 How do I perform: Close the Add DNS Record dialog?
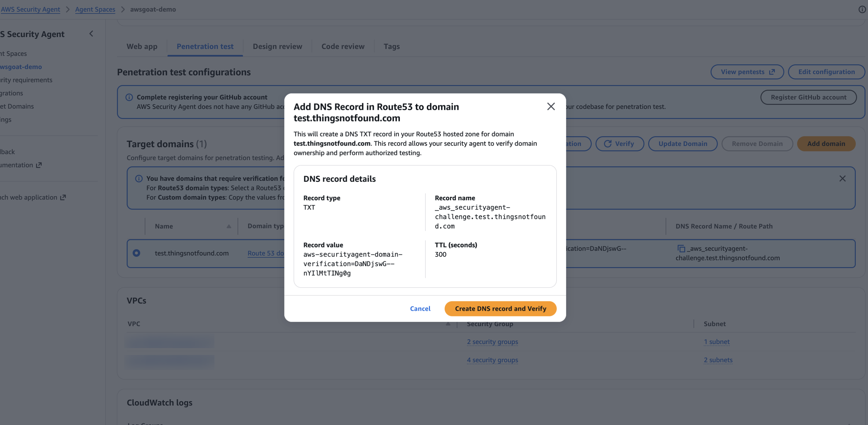(x=551, y=106)
